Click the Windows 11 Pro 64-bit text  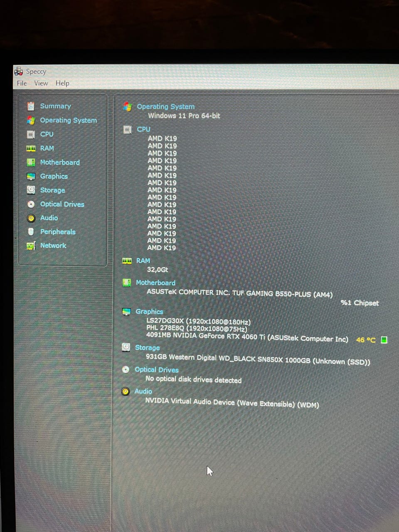click(184, 116)
